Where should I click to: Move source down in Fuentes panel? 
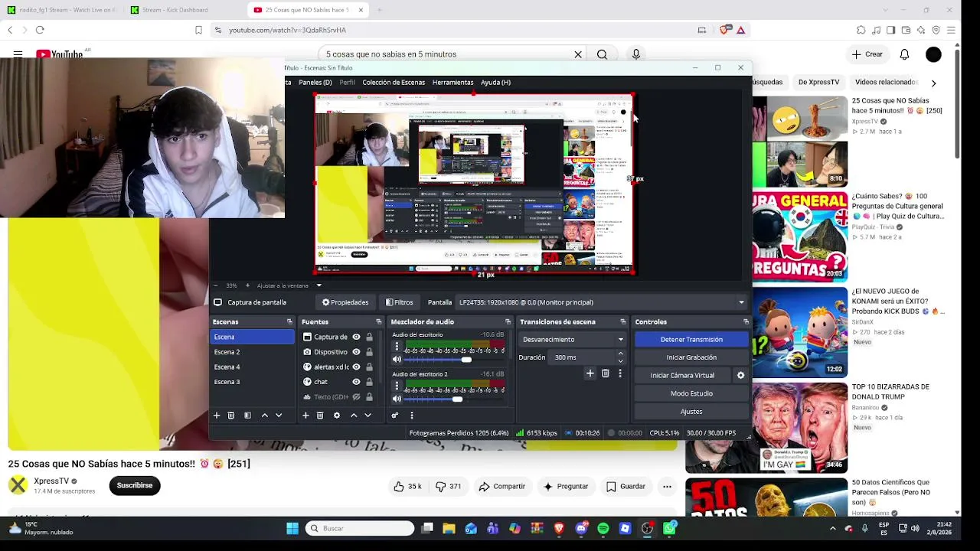coord(367,416)
